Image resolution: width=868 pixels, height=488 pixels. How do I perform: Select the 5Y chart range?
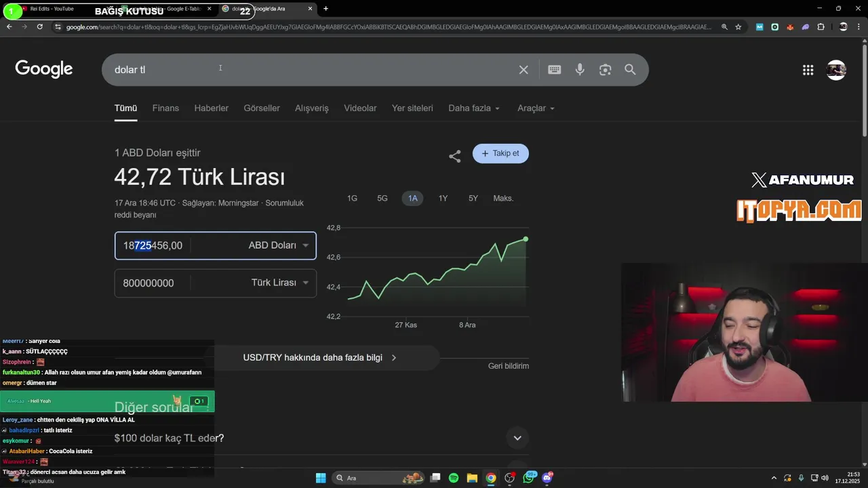pos(473,198)
